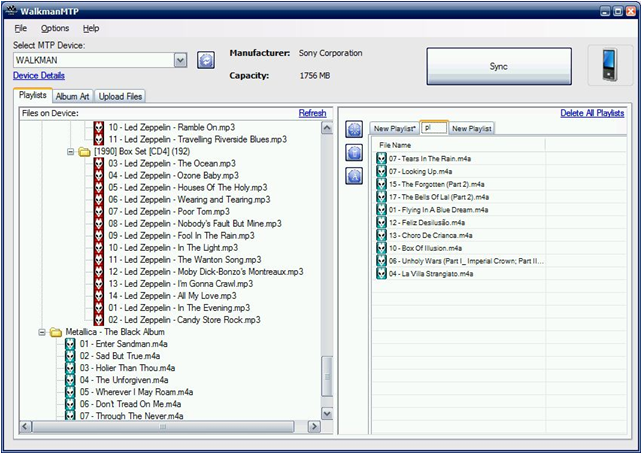Viewport: 641px width, 454px height.
Task: Select playlist entry 13 - Choro De Crianca.m4a
Action: (x=430, y=235)
